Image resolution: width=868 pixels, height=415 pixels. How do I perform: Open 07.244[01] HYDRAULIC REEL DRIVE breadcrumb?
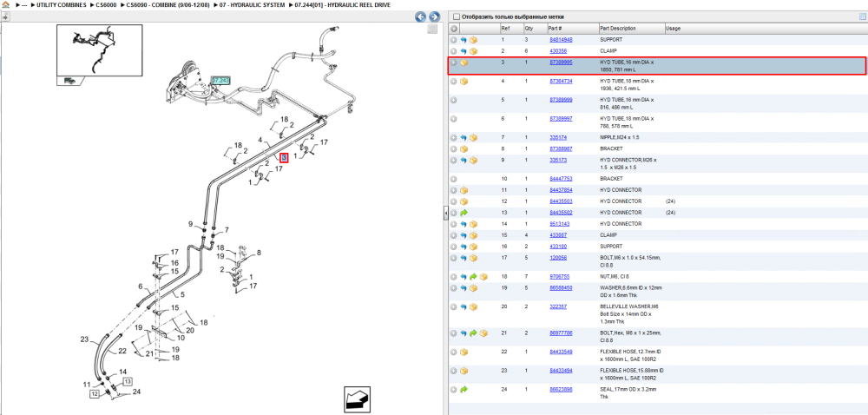343,5
